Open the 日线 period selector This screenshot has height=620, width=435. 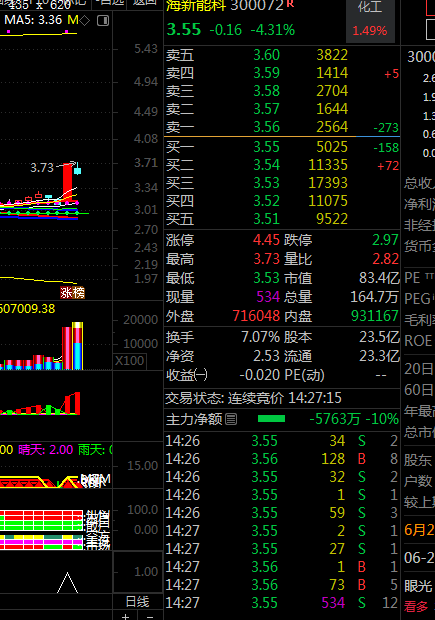137,602
